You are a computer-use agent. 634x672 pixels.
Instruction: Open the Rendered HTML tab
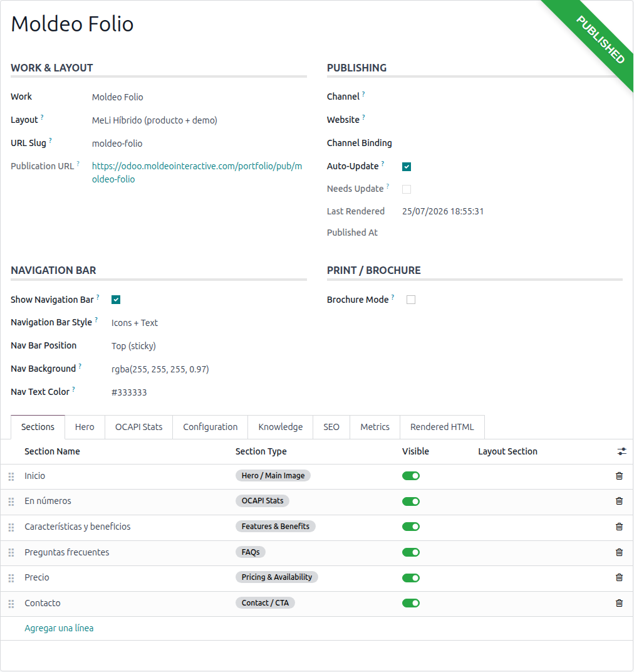[442, 428]
